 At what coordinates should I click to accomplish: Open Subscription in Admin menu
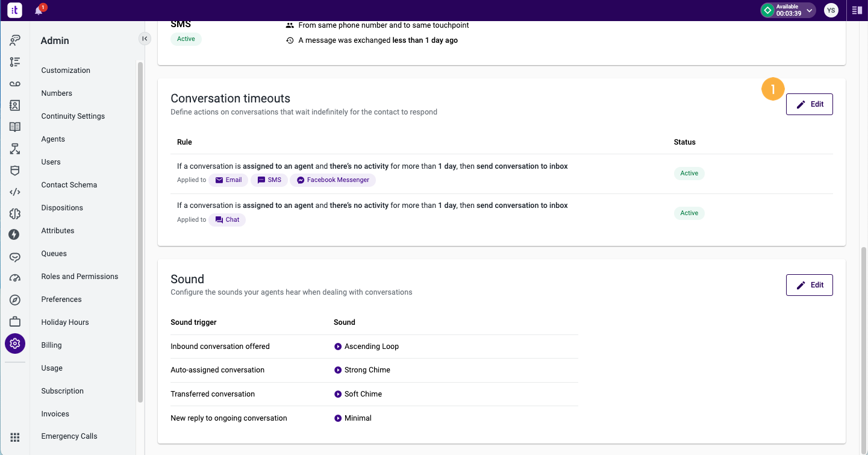click(x=63, y=391)
